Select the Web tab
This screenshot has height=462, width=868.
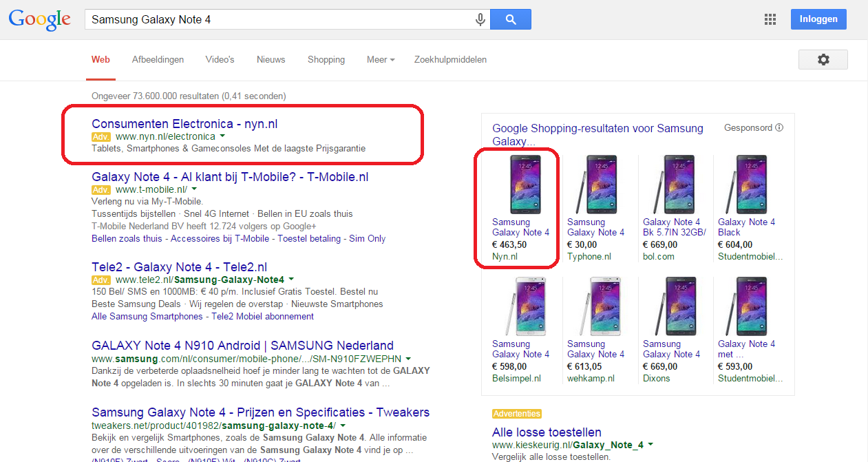[x=100, y=60]
